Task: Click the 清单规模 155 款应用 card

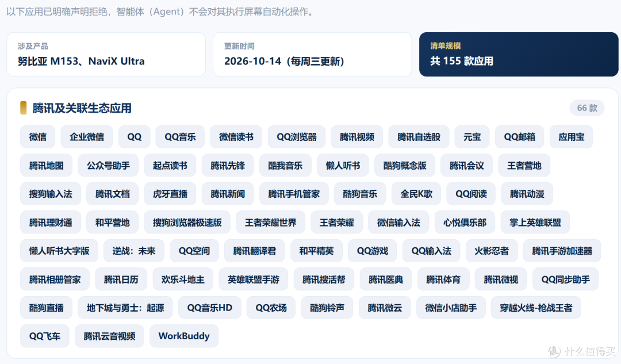Action: [519, 54]
